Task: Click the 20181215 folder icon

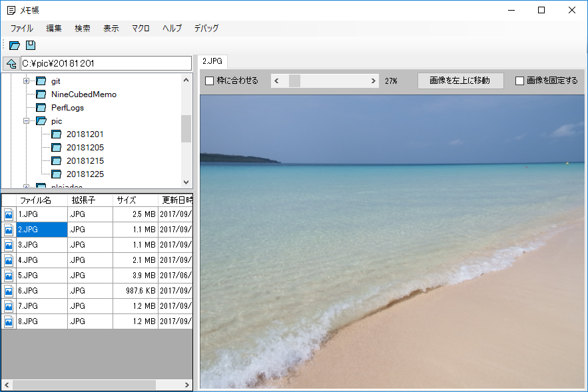Action: (x=56, y=160)
